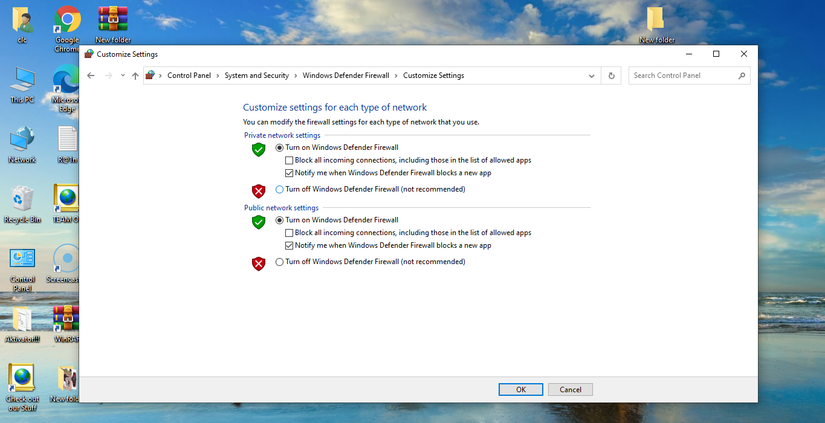Click the Public network settings heading
The height and width of the screenshot is (423, 825).
point(281,208)
